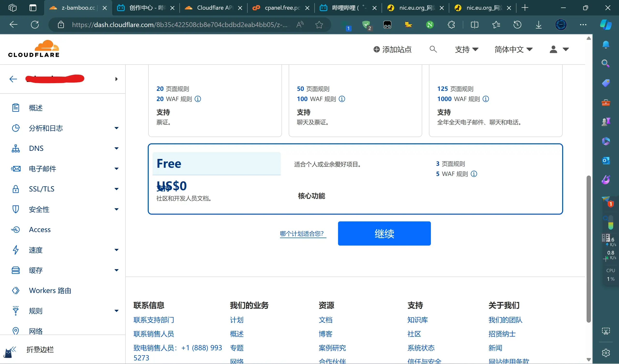
Task: Open the user account profile menu
Action: pyautogui.click(x=559, y=49)
